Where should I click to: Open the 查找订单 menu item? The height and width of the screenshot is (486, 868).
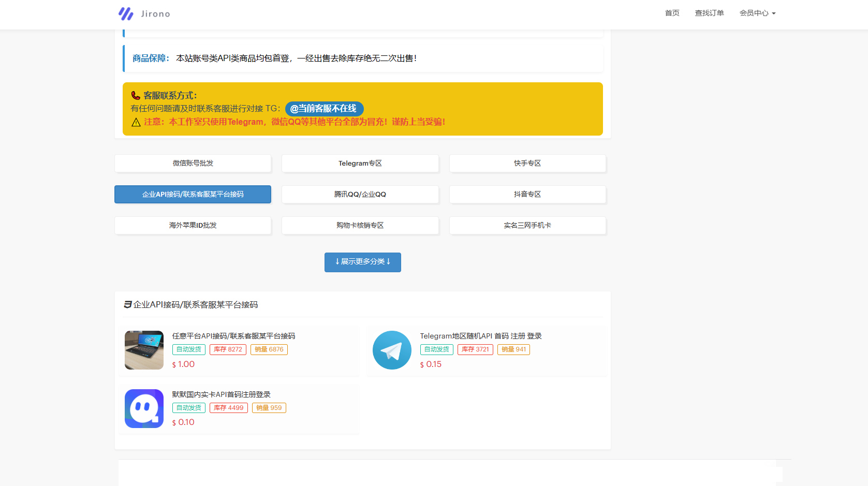point(709,13)
